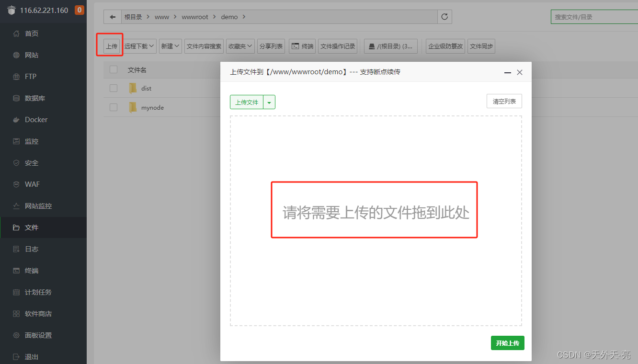Click the dist folder name
Screen dimensions: 638x364
click(147, 89)
